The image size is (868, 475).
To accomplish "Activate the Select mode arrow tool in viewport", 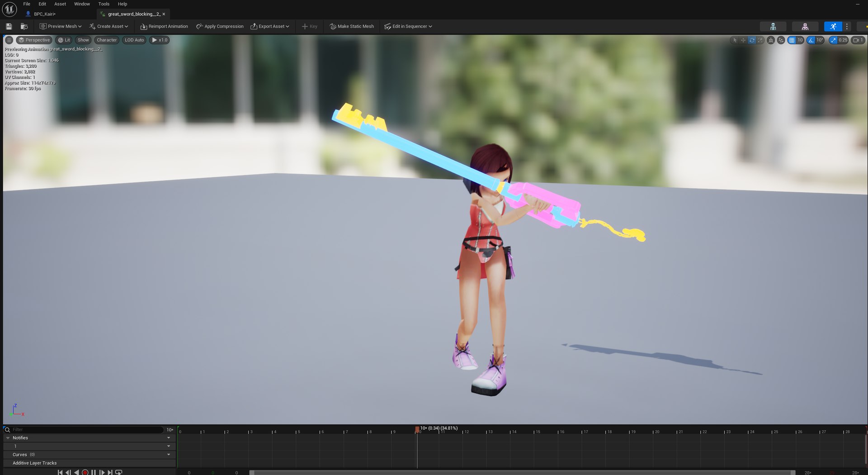I will click(x=735, y=40).
